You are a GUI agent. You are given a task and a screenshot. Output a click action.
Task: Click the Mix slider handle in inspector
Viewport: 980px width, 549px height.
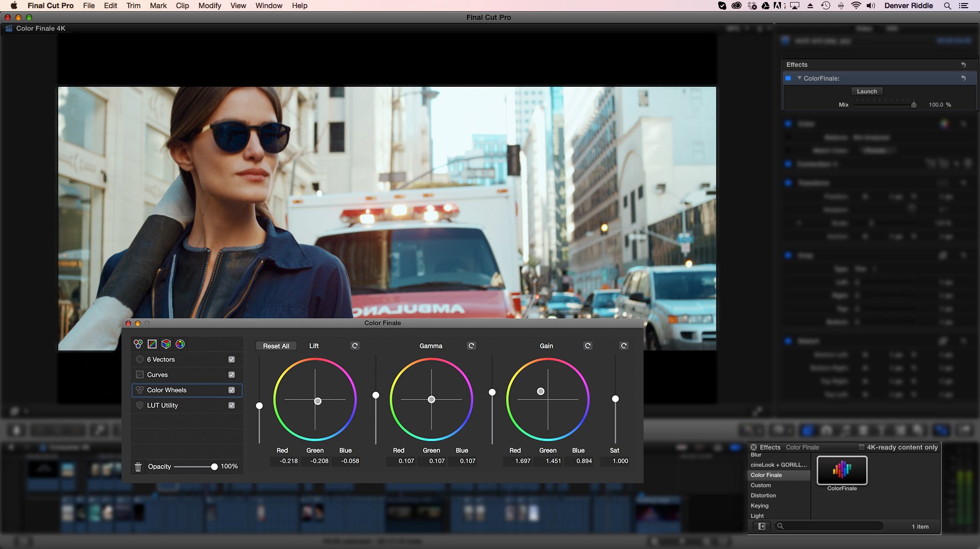[x=914, y=105]
